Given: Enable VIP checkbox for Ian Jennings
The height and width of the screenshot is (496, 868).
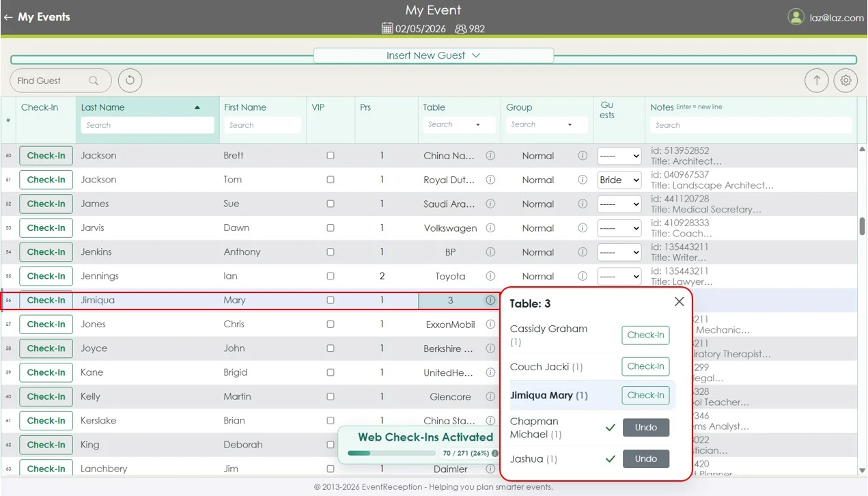Looking at the screenshot, I should point(331,276).
